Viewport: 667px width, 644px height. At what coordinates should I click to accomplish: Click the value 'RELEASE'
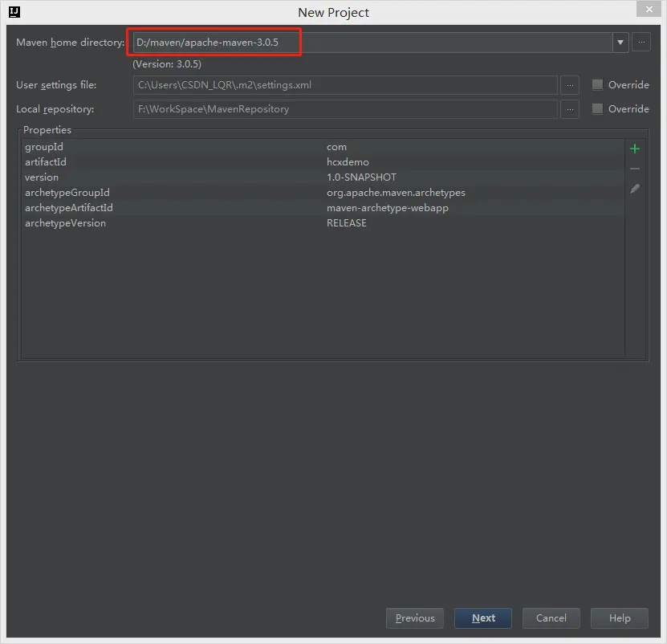(x=346, y=223)
